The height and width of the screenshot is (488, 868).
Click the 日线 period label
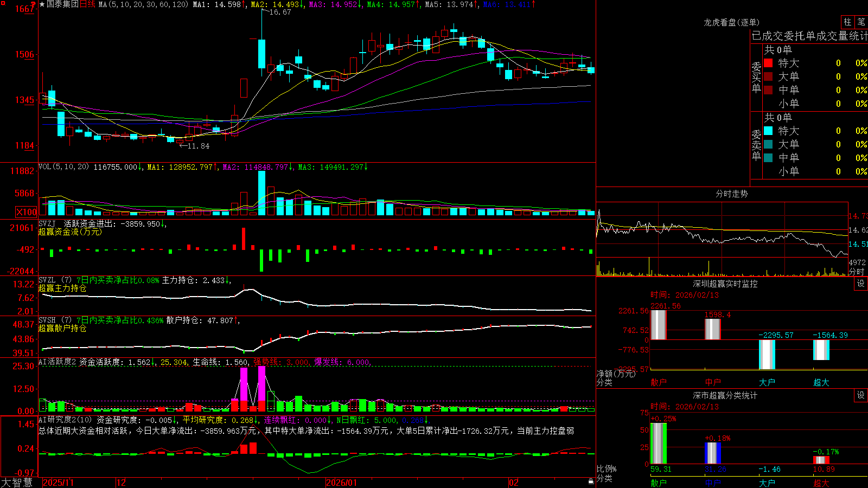(x=87, y=4)
